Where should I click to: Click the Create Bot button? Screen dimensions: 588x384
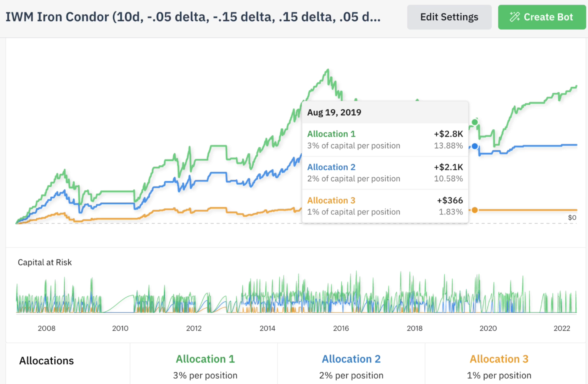click(542, 17)
